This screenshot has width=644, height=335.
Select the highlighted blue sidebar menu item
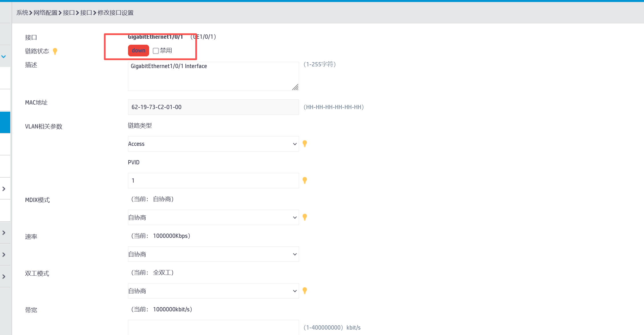tap(5, 122)
